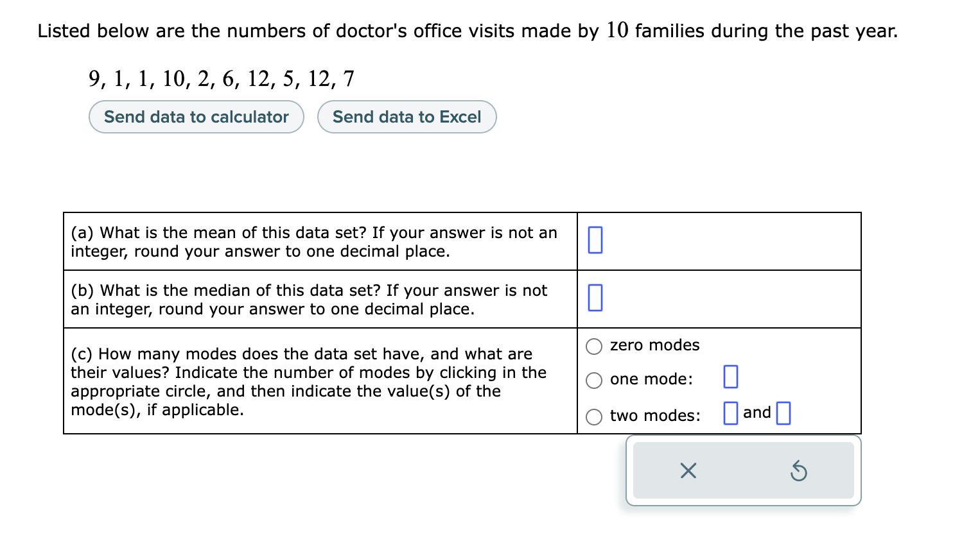980x557 pixels.
Task: Click the two modes label text
Action: coord(654,416)
